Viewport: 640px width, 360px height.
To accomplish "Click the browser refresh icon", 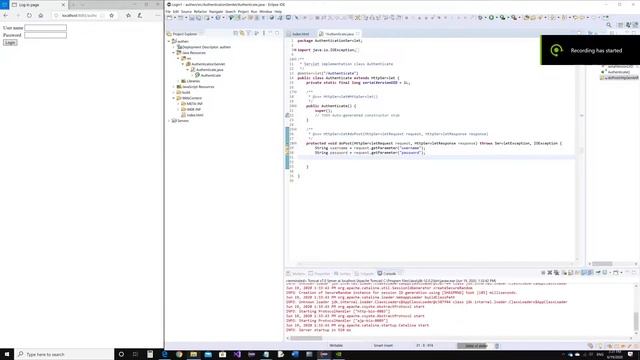I will [x=29, y=16].
